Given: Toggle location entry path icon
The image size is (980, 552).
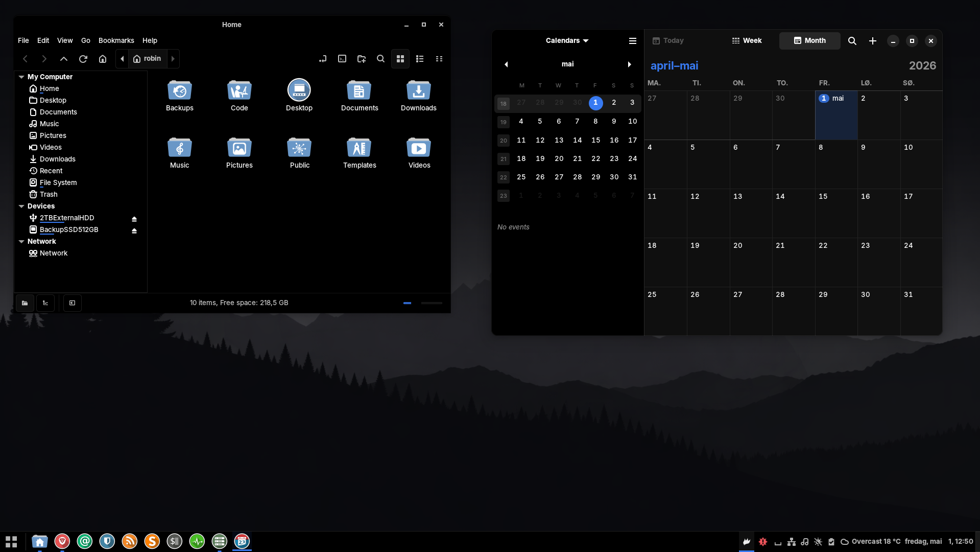Looking at the screenshot, I should click(323, 59).
